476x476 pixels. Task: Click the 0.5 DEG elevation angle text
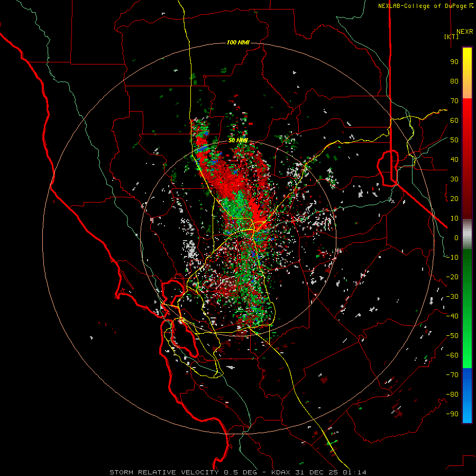(241, 472)
